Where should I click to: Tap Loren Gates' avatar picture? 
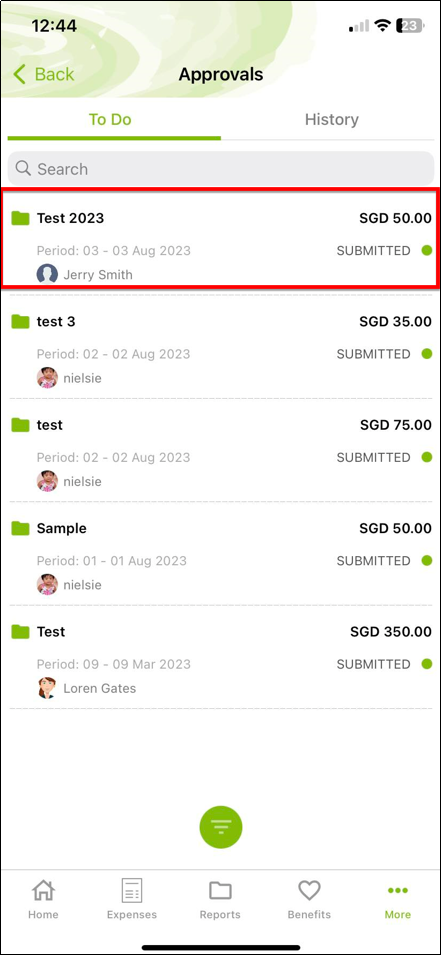coord(47,688)
